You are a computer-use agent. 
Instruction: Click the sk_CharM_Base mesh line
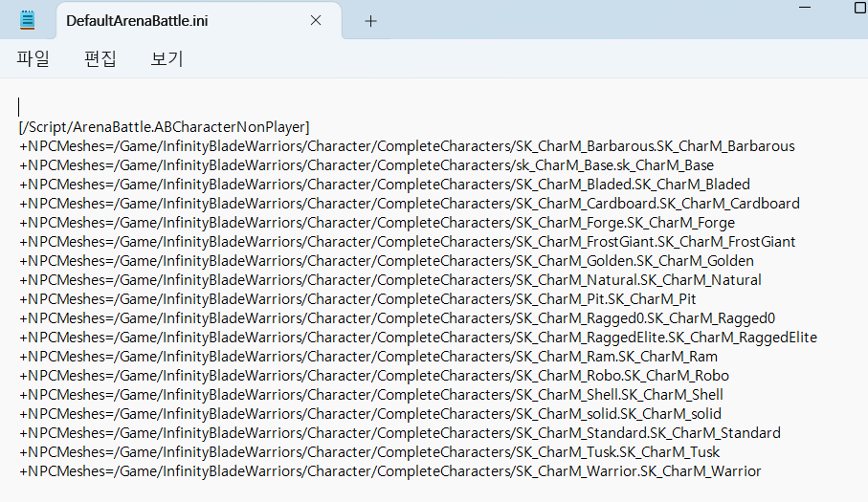click(x=367, y=165)
